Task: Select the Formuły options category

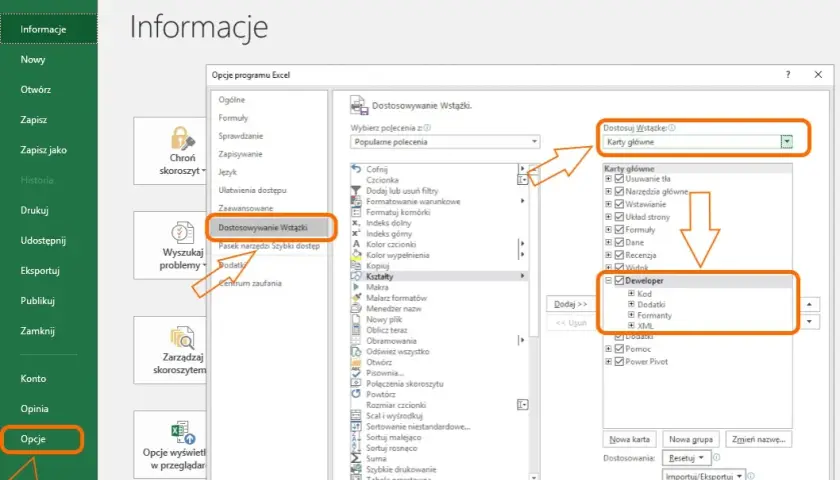Action: coord(233,118)
